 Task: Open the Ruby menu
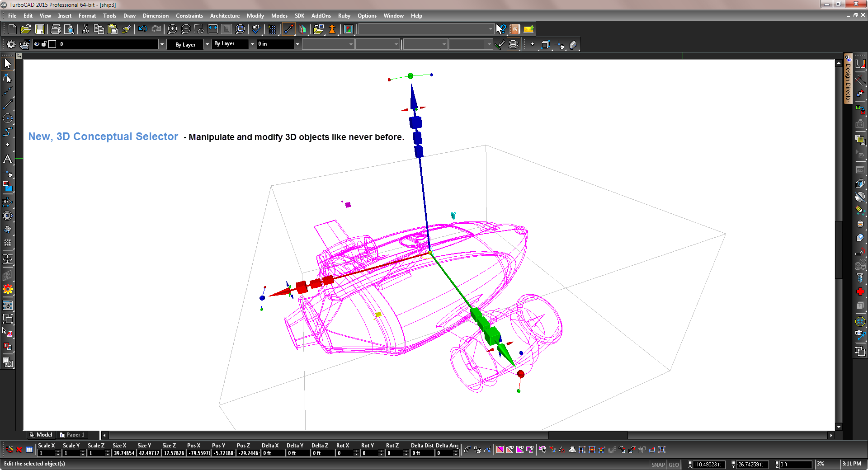(x=344, y=16)
